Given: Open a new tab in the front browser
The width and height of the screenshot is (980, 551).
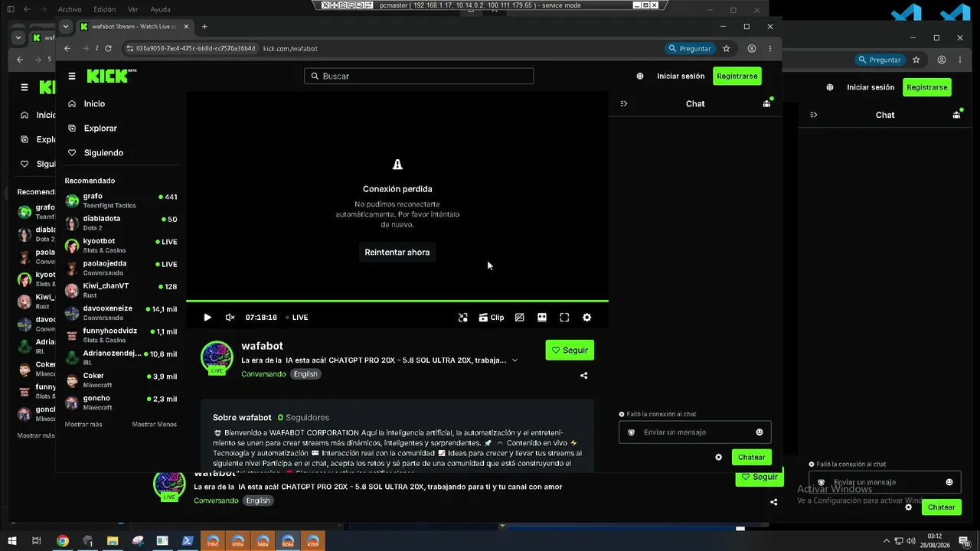Looking at the screenshot, I should [204, 27].
